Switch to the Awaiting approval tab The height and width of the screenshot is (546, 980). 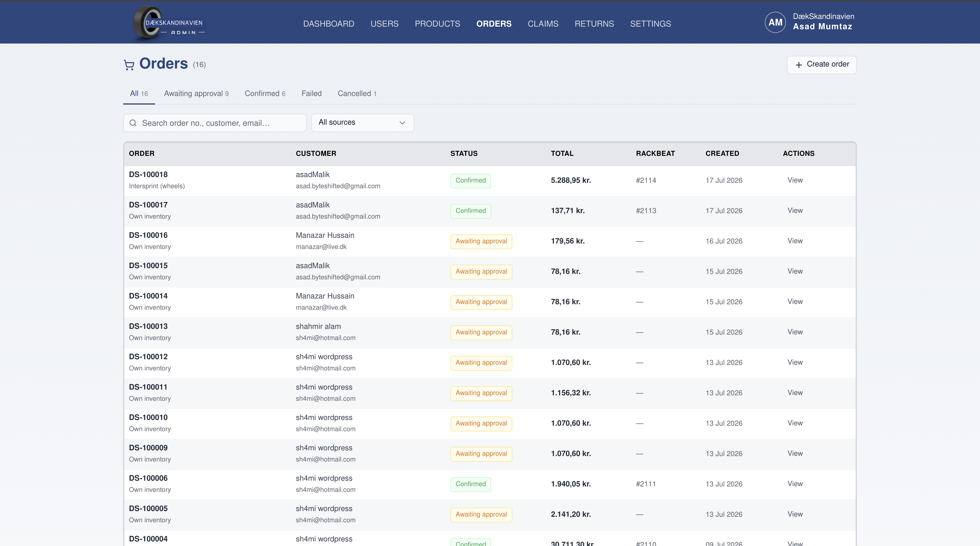(196, 94)
